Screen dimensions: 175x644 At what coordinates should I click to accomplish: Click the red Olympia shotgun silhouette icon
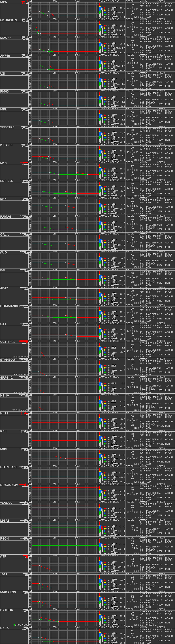24,342
